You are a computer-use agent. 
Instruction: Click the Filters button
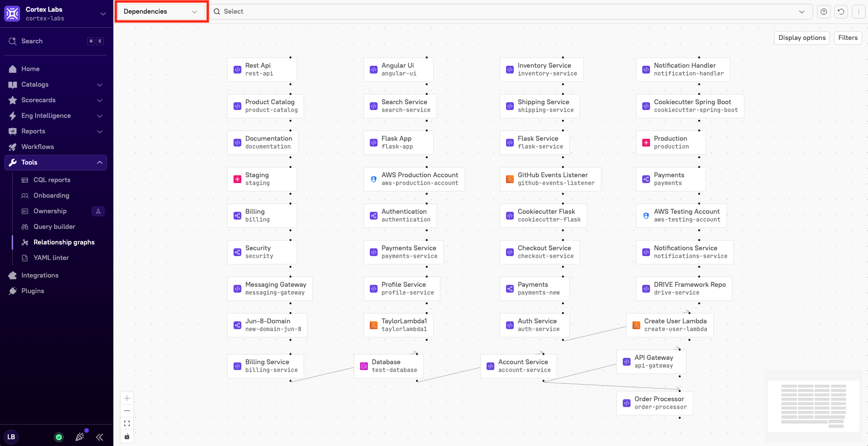pos(848,38)
